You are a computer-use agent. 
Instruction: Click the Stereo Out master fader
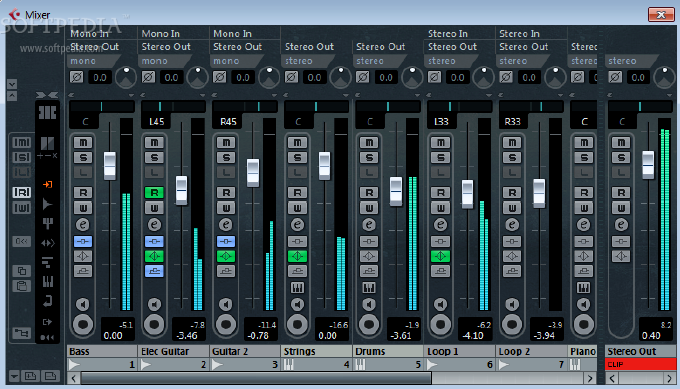(648, 165)
